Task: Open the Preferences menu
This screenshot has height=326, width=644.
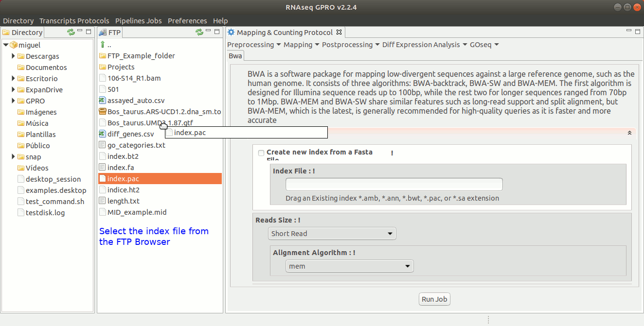Action: click(x=187, y=21)
